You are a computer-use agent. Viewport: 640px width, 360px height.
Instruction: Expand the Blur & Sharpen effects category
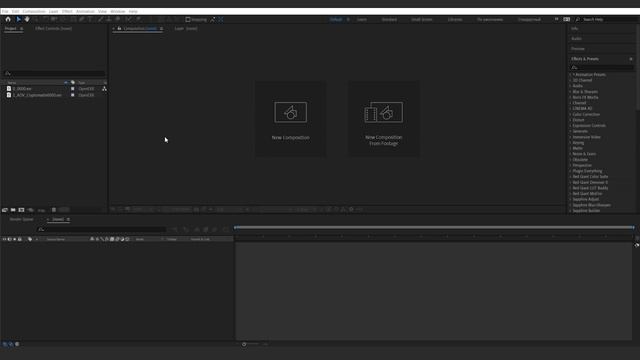[570, 92]
